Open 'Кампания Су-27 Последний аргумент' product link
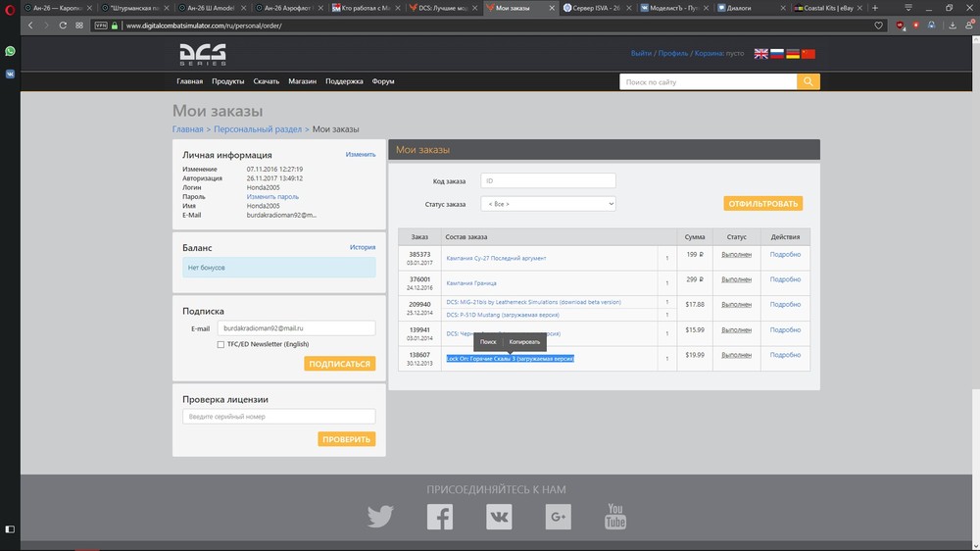Viewport: 980px width, 551px height. [496, 258]
